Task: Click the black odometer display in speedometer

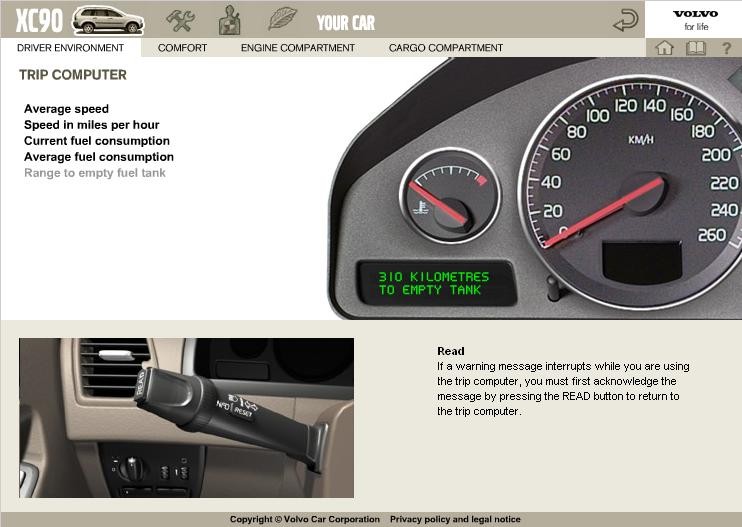Action: click(642, 262)
